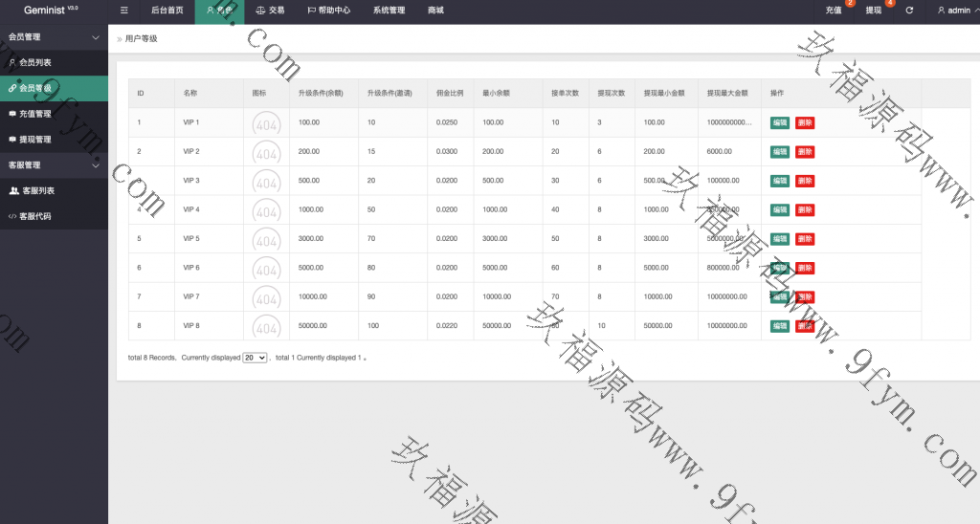Viewport: 980px width, 524px height.
Task: Open the admin user menu
Action: tap(957, 11)
